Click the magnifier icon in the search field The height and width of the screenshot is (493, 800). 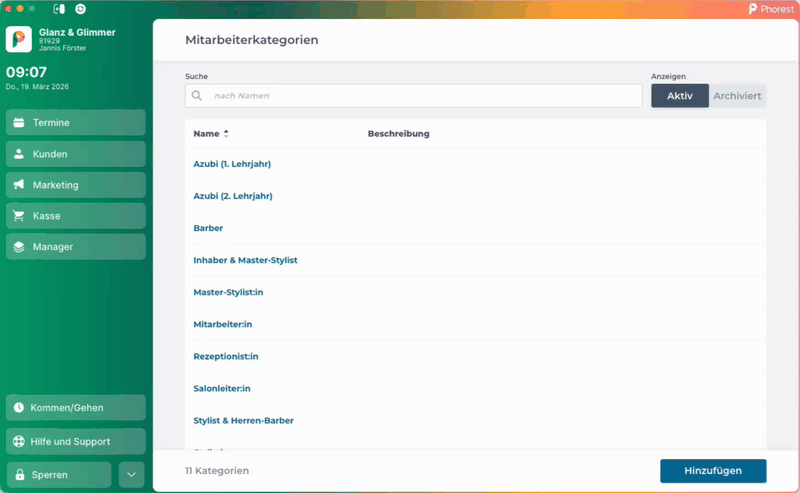197,95
